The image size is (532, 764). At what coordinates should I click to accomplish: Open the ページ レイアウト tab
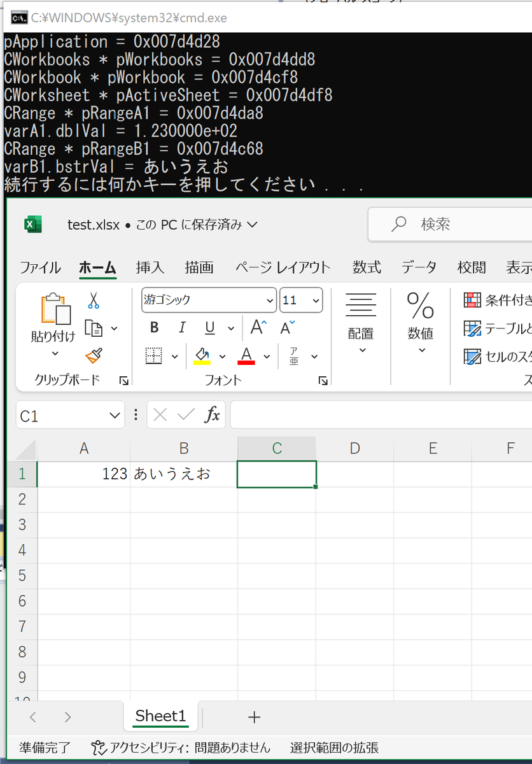(x=283, y=267)
